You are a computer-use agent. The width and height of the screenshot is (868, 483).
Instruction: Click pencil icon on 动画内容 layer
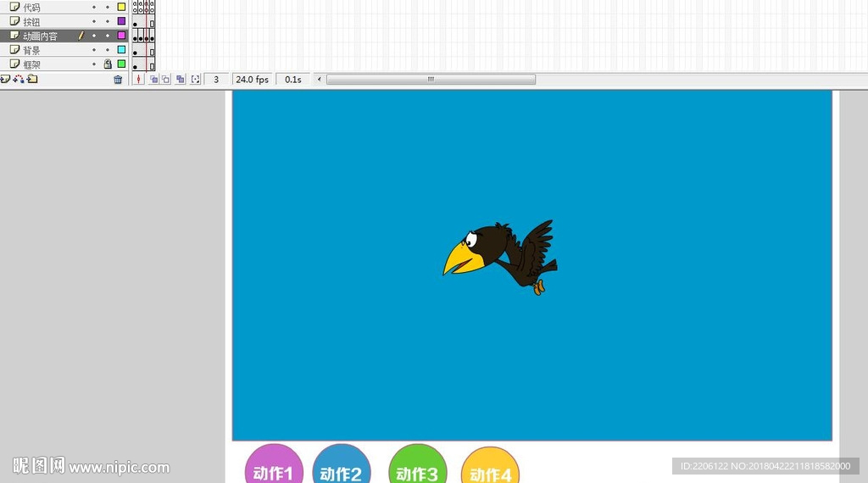[81, 36]
